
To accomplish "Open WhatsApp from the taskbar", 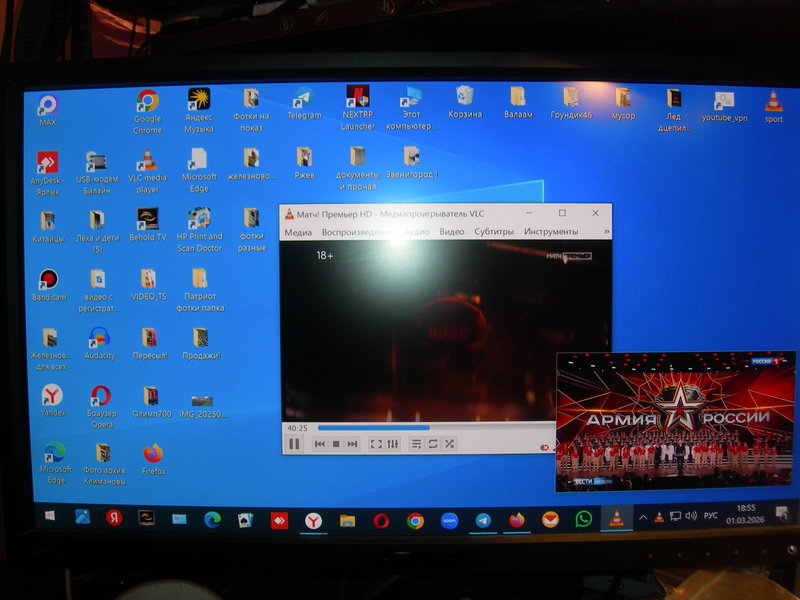I will coord(584,519).
